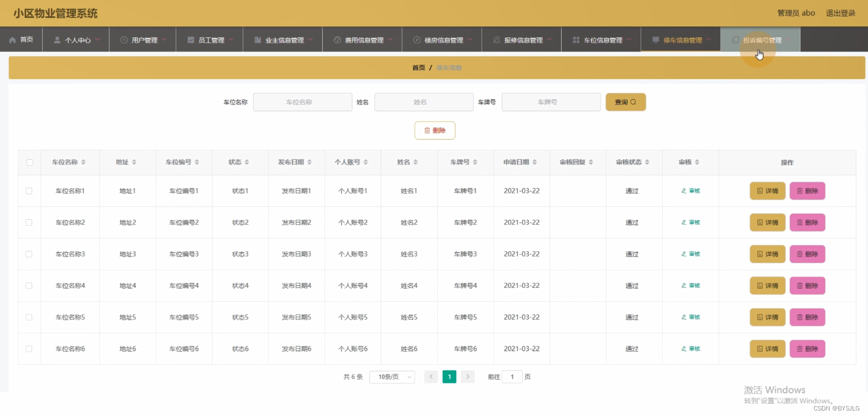The height and width of the screenshot is (416, 868).
Task: Expand the 报修信息管理 menu chevron
Action: [550, 40]
